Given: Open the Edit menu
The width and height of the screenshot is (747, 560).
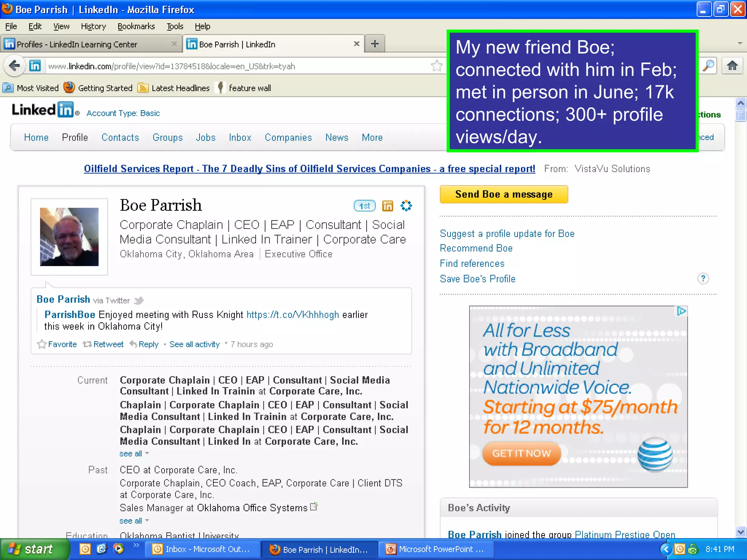Looking at the screenshot, I should (35, 26).
